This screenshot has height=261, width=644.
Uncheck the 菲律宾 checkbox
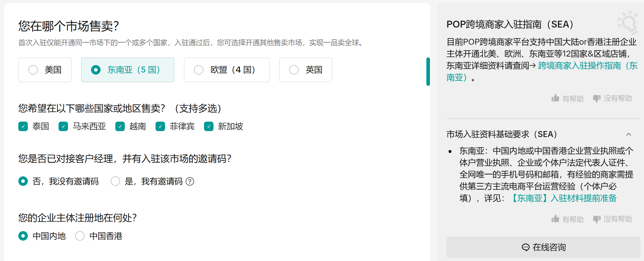coord(160,126)
